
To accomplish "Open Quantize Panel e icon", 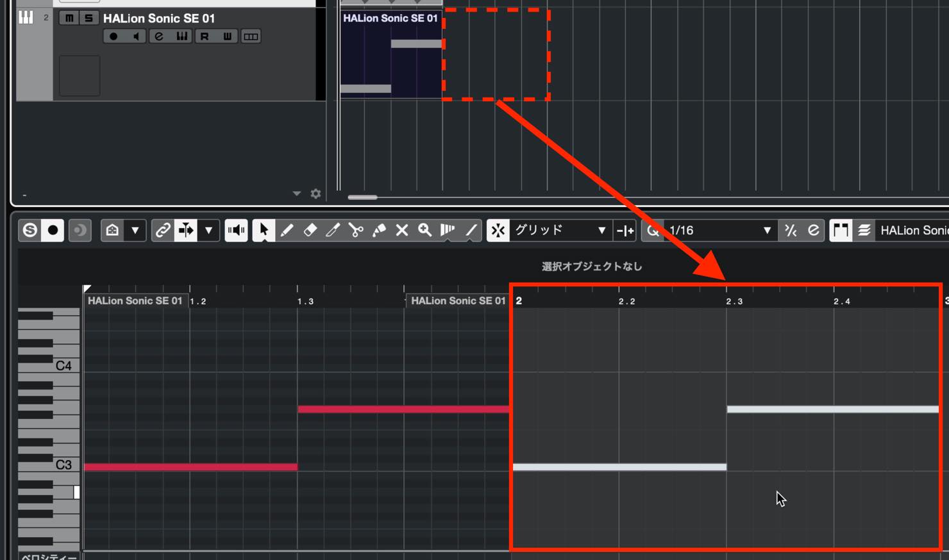I will tap(814, 230).
